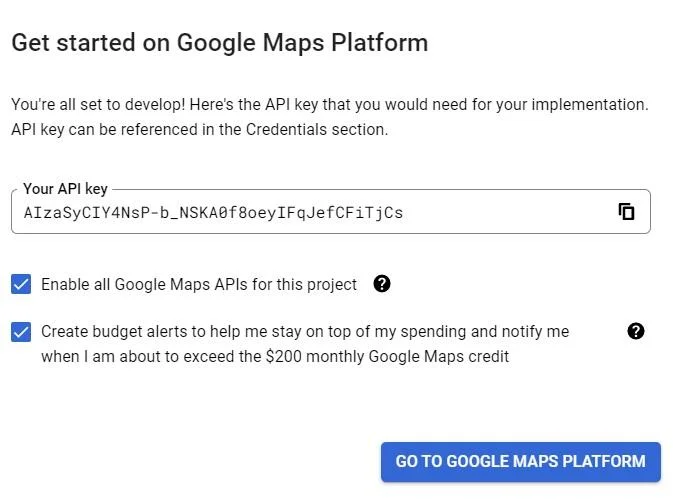Open help tooltip for budget alerts option
Viewport: 673px width, 499px height.
click(x=636, y=331)
